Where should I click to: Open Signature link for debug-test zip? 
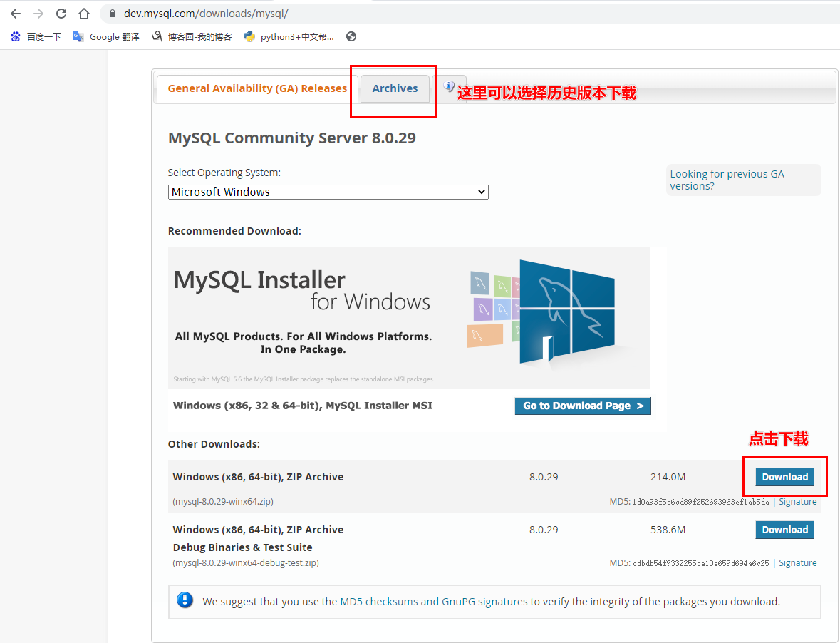[798, 562]
